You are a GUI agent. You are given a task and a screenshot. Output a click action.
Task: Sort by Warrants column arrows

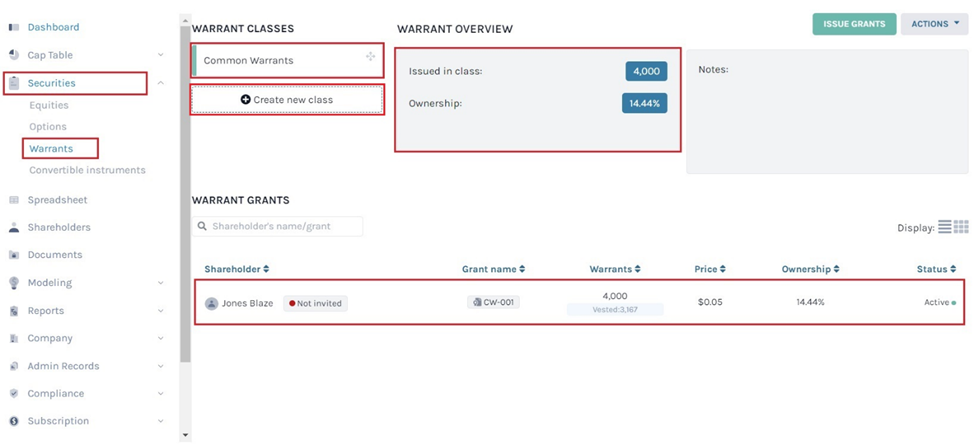click(x=637, y=269)
